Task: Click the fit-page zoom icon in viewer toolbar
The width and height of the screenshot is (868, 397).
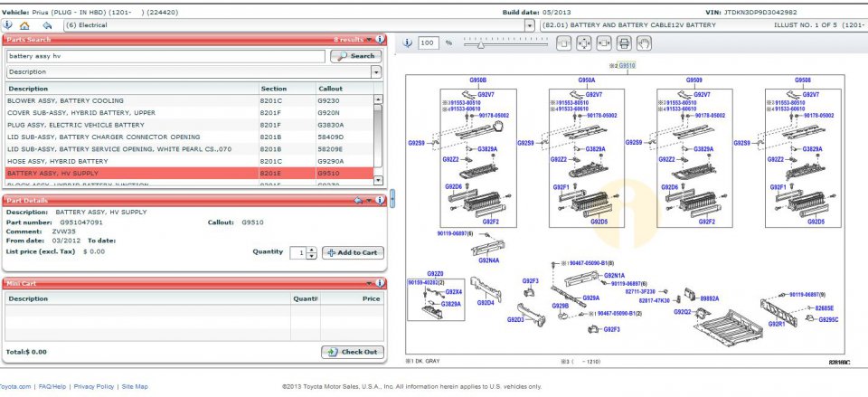Action: coord(563,43)
